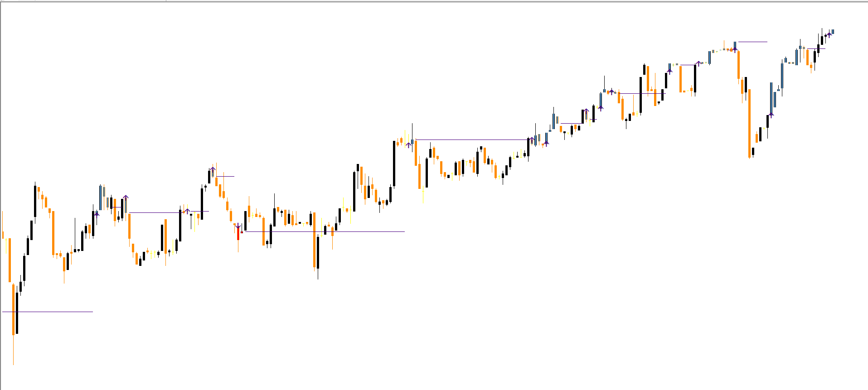
Task: Click the first blue candlestick on the chart
Action: point(100,197)
